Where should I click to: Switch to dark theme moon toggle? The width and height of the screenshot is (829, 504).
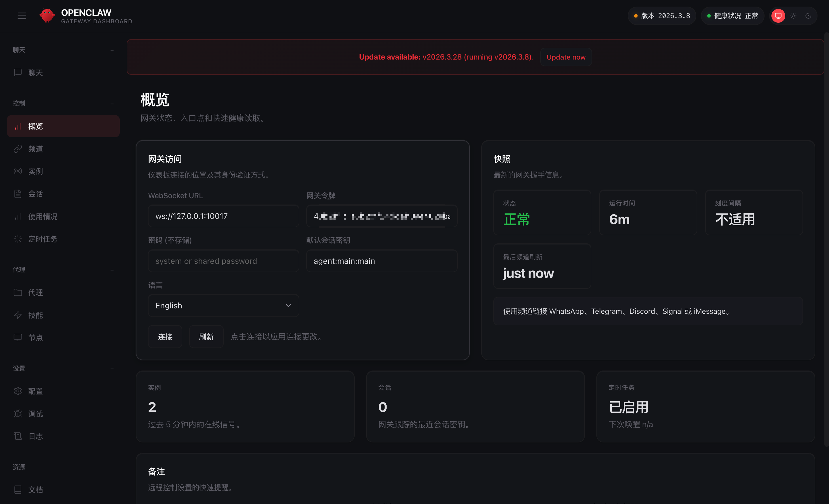pos(808,16)
